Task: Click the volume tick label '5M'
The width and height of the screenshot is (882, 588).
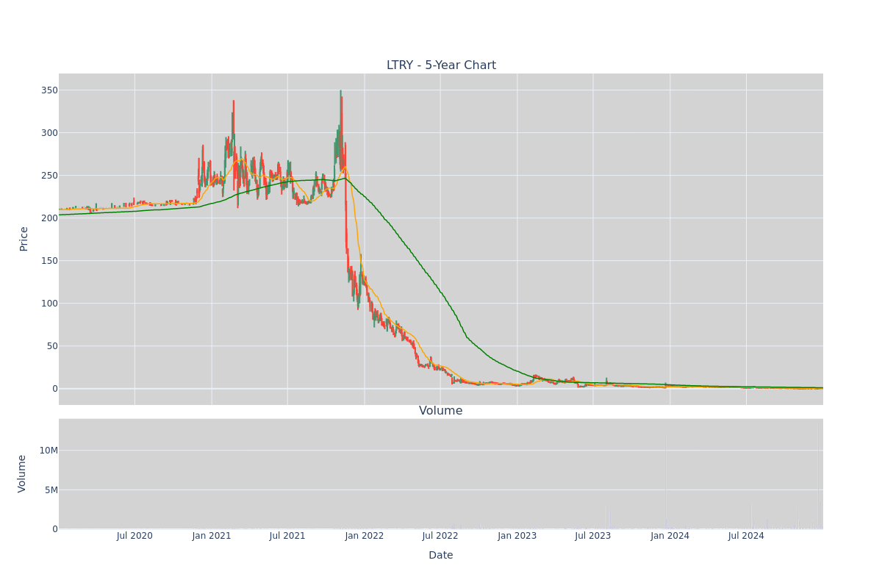Action: (52, 490)
